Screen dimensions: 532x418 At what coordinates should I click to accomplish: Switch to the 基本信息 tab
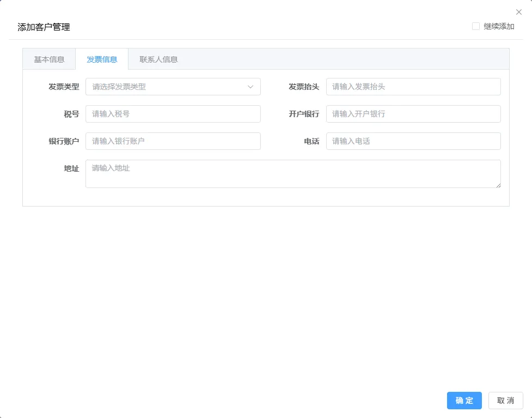tap(49, 59)
